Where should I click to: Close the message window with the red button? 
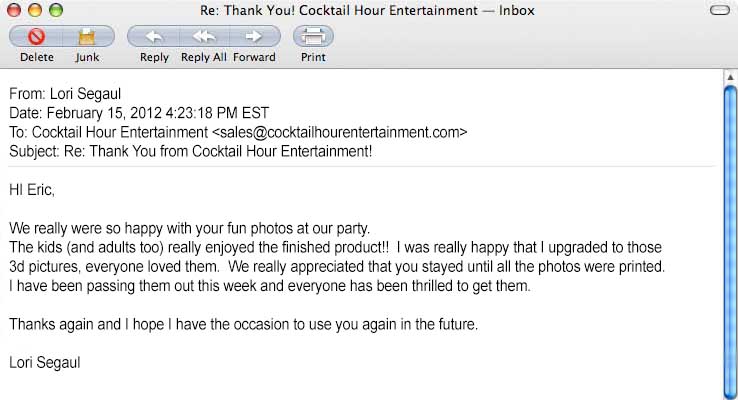pos(14,10)
